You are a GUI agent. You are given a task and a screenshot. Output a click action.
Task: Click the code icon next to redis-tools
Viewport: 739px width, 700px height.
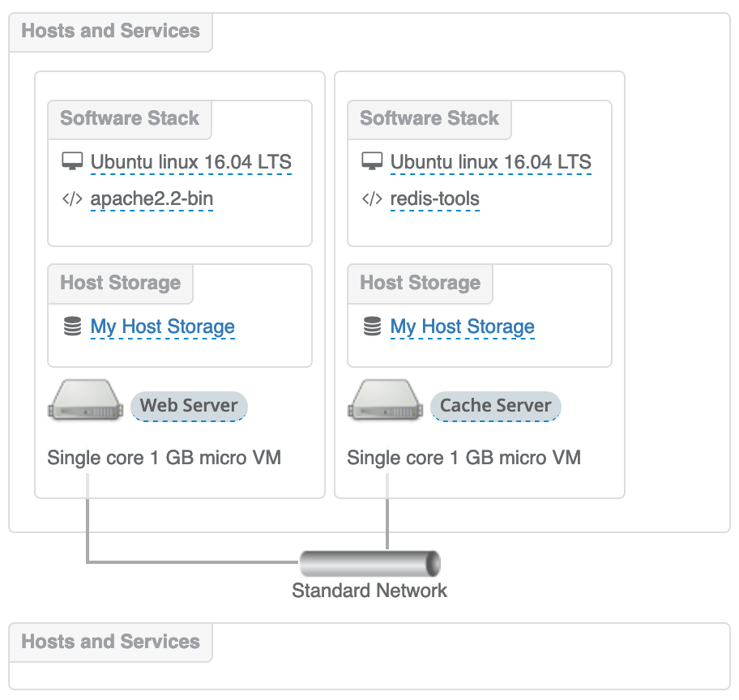coord(372,199)
